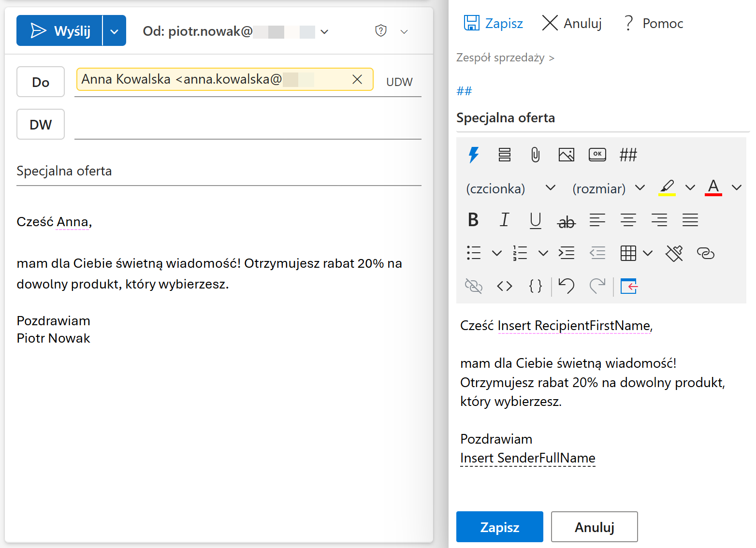Click the Wyślij send button
This screenshot has height=548, width=756.
pos(60,31)
